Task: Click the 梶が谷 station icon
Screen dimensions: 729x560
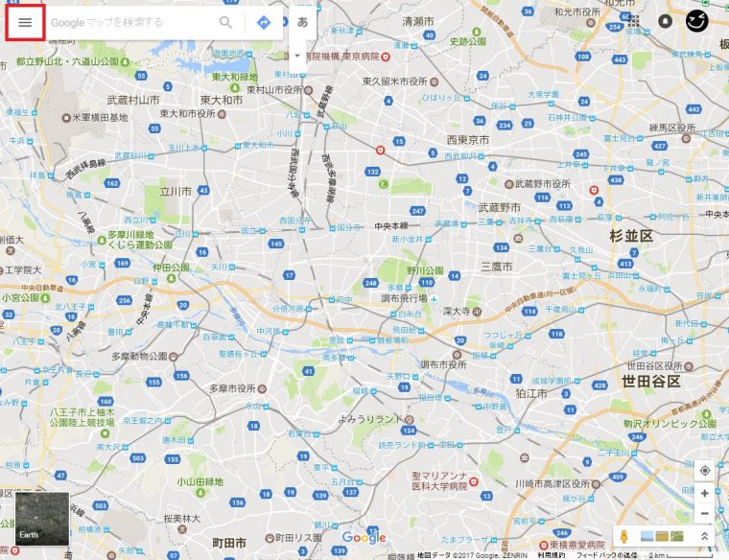Action: pos(591,499)
